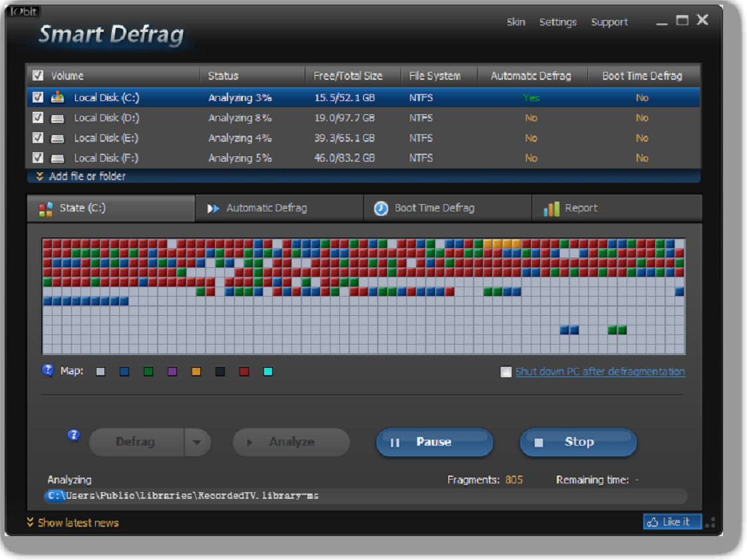Click the Local Disk (F:) drive icon
The width and height of the screenshot is (747, 560).
(x=57, y=158)
